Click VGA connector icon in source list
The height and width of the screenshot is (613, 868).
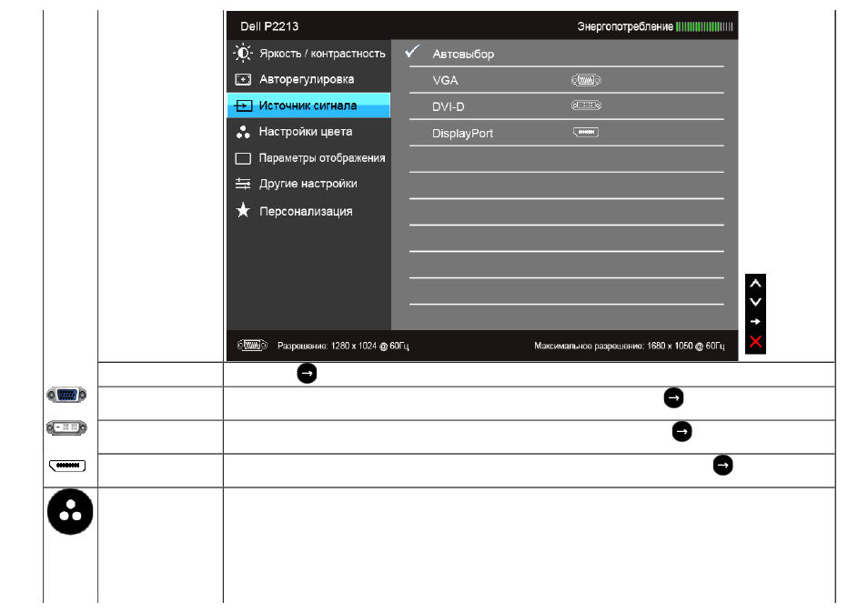(586, 80)
